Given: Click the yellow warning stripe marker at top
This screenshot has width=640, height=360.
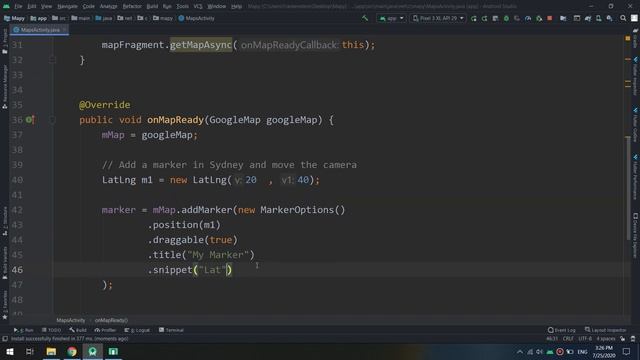Looking at the screenshot, I should (x=628, y=38).
